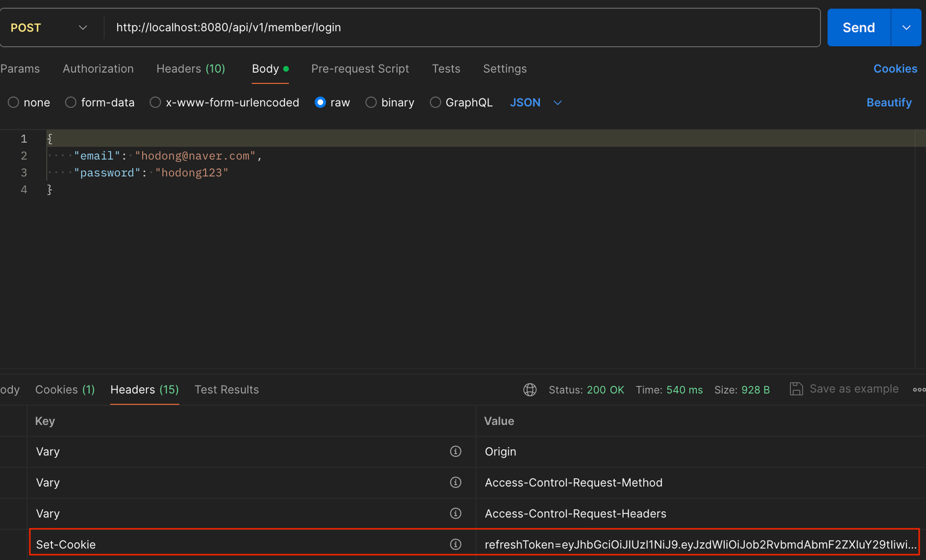Select the raw body radio option
The image size is (926, 560).
click(x=320, y=102)
